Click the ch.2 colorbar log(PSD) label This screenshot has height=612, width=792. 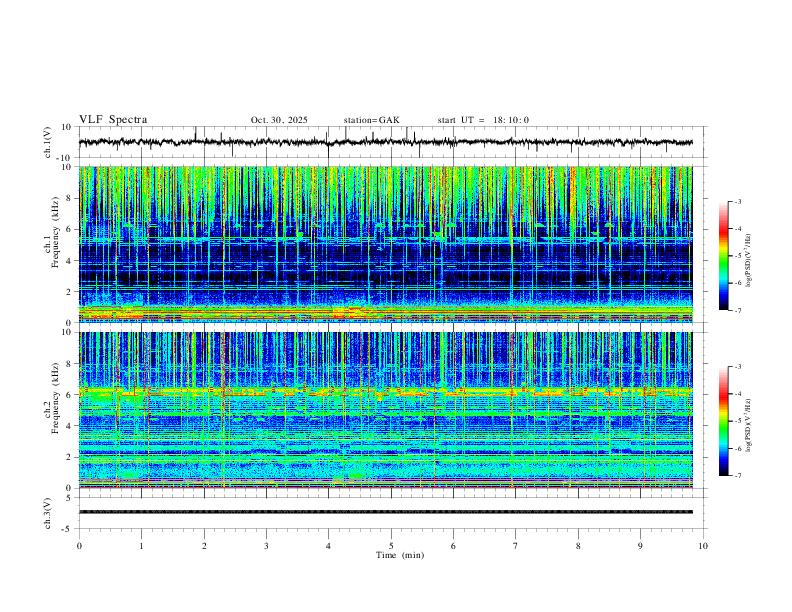coord(749,425)
